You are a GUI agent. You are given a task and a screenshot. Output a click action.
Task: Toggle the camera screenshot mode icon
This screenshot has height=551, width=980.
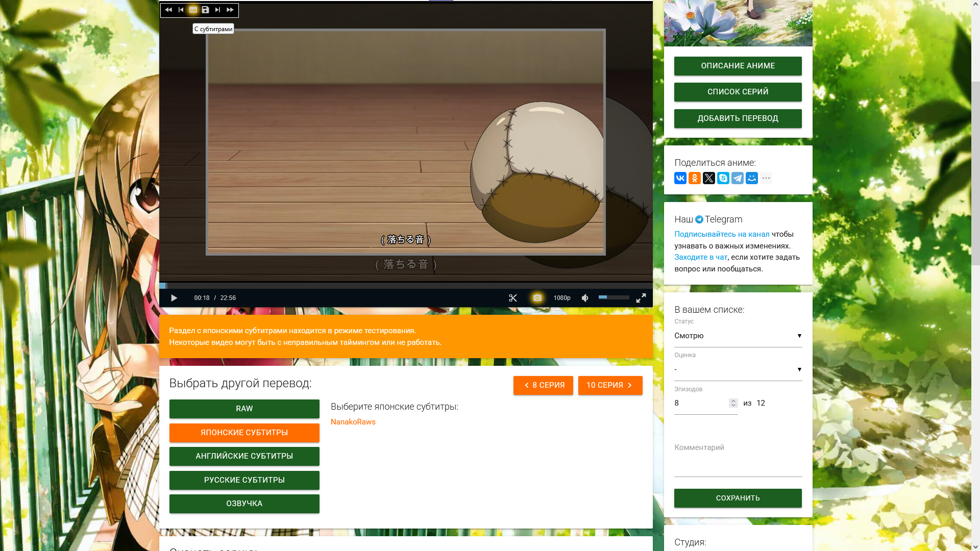[x=537, y=298]
